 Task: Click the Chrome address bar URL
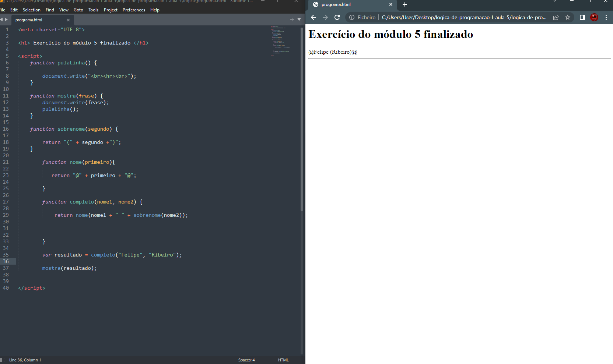[464, 17]
